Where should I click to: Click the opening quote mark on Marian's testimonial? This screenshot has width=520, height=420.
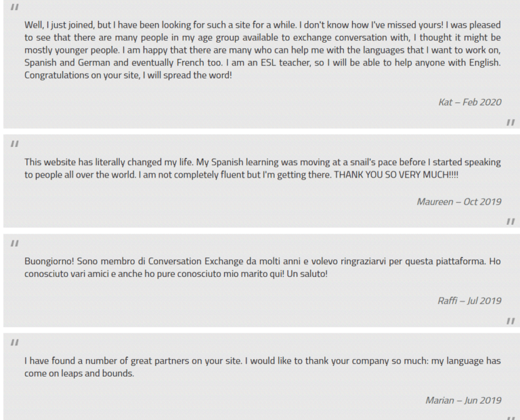click(x=15, y=343)
